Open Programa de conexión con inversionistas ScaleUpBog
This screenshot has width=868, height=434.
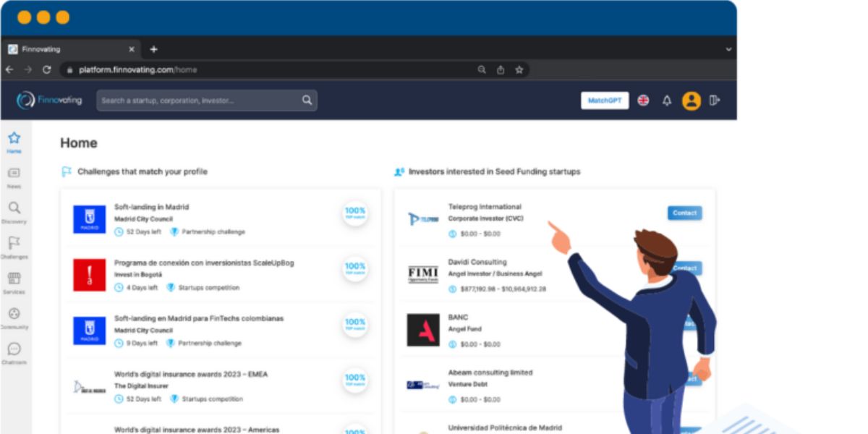point(204,263)
